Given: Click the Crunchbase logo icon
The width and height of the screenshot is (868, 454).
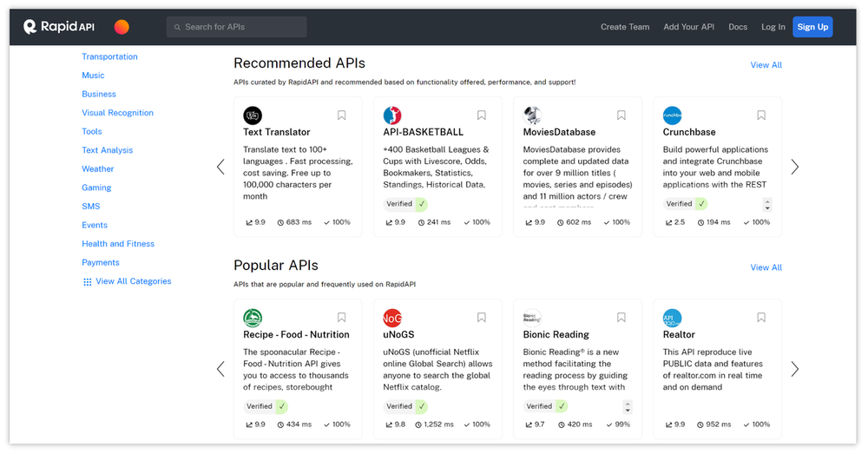Looking at the screenshot, I should (x=672, y=115).
